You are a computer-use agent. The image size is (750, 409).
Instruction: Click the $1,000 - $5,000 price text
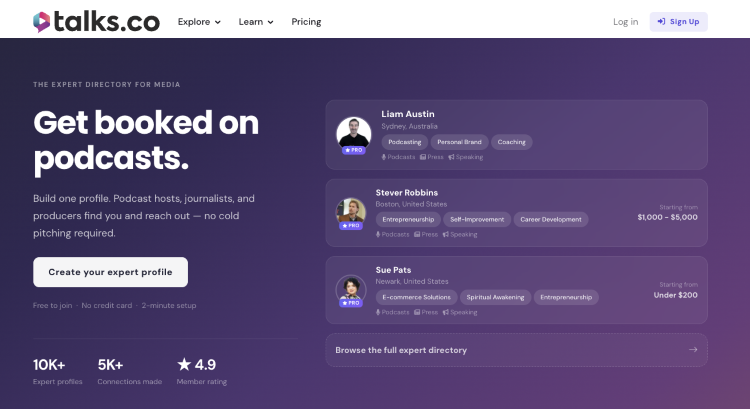pyautogui.click(x=667, y=217)
